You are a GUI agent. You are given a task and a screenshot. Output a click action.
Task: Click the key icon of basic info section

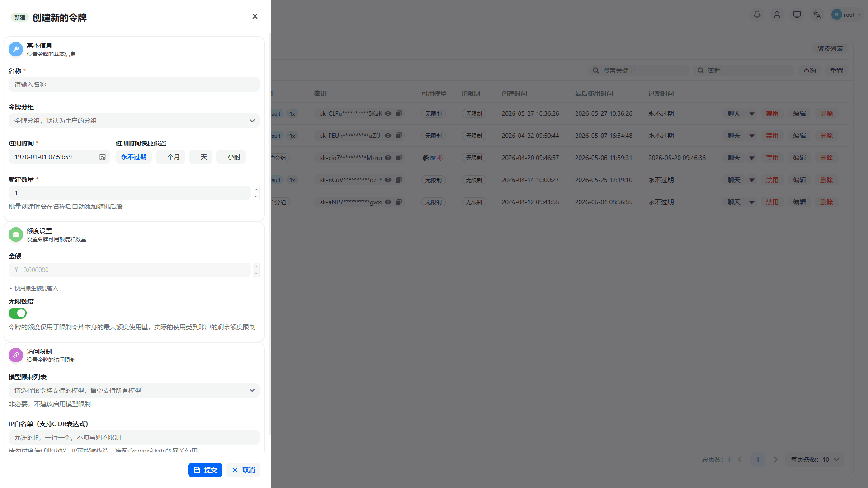[x=16, y=49]
